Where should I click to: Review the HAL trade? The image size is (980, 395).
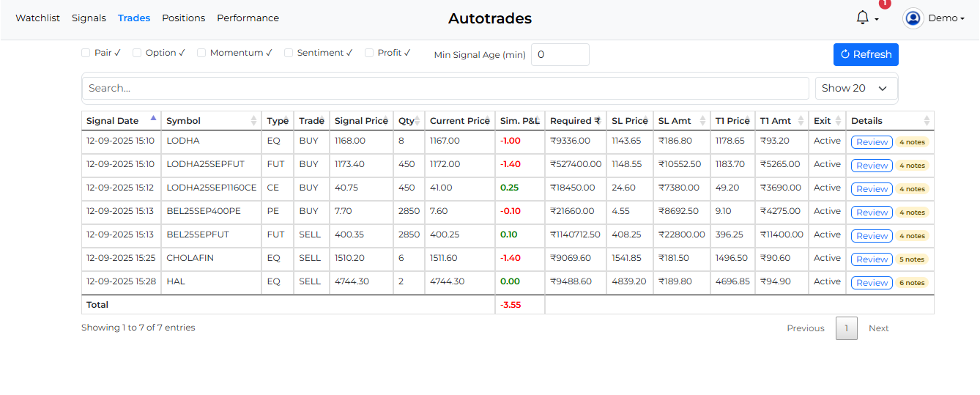872,283
